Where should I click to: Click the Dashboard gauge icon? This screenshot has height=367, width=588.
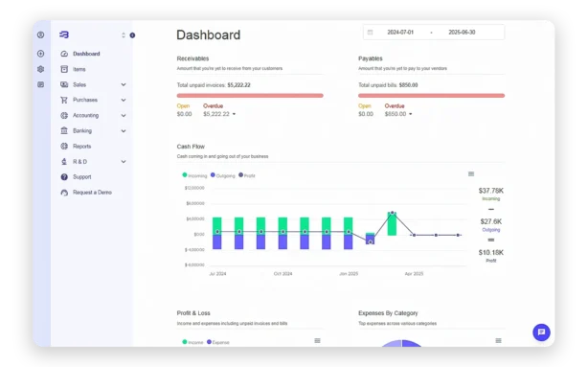pyautogui.click(x=64, y=54)
